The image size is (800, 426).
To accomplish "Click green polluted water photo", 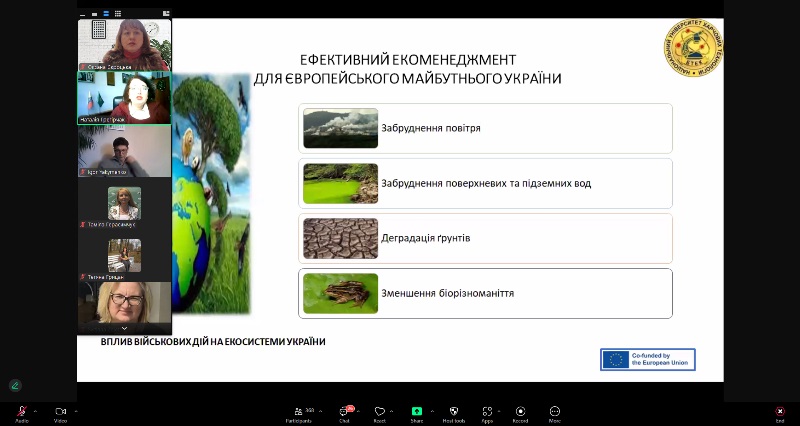I will pos(340,183).
